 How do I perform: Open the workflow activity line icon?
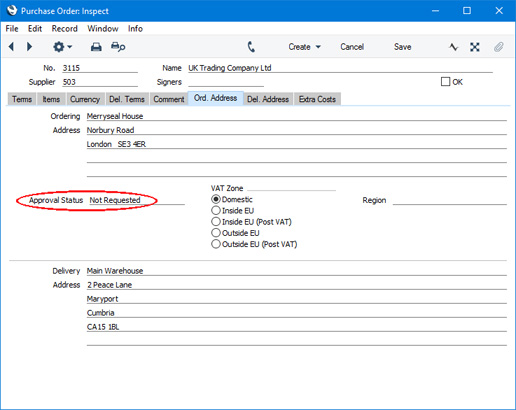pos(453,47)
